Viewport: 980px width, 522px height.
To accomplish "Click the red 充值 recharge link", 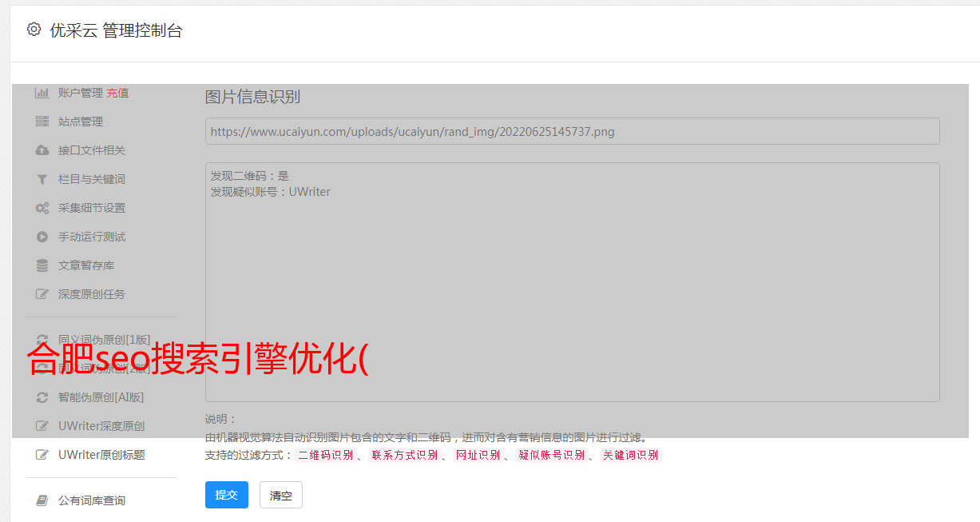I will 117,93.
